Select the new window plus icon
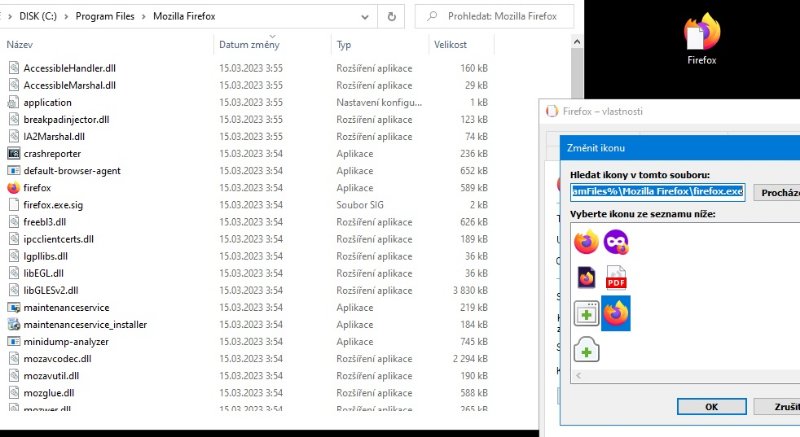The width and height of the screenshot is (800, 437). click(586, 314)
